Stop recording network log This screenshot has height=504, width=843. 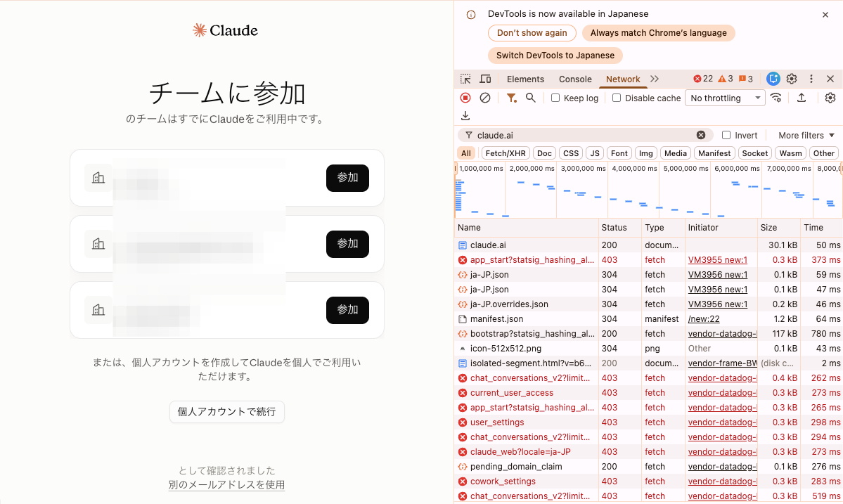point(465,98)
